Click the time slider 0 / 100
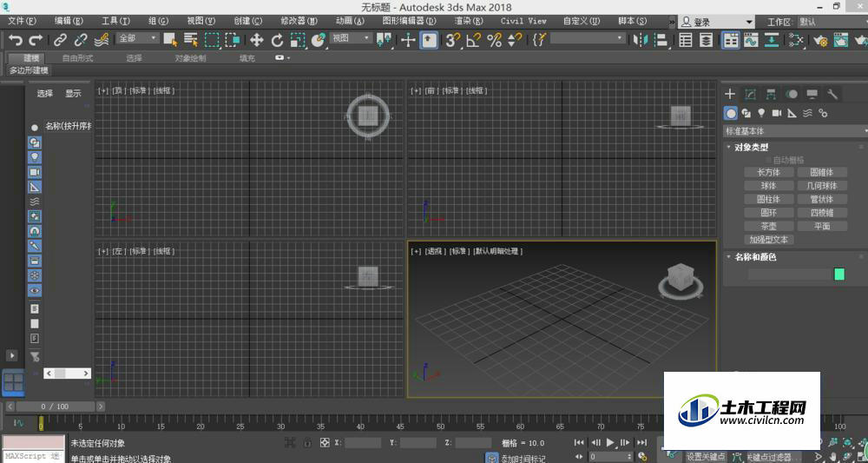868x463 pixels. (x=55, y=407)
